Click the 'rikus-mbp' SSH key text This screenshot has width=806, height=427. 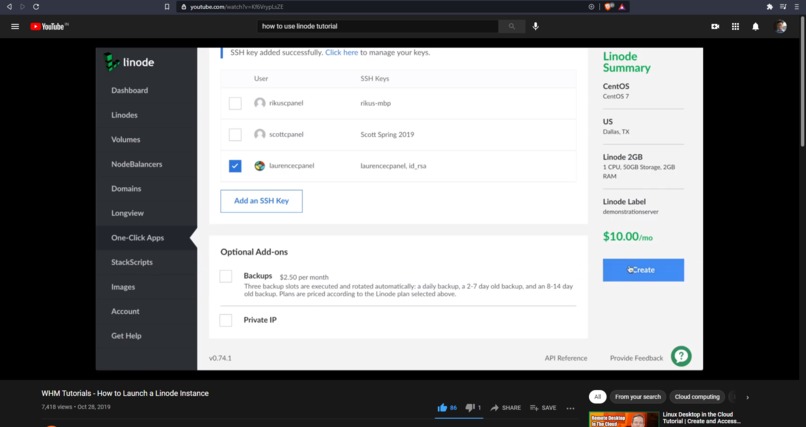(x=375, y=103)
